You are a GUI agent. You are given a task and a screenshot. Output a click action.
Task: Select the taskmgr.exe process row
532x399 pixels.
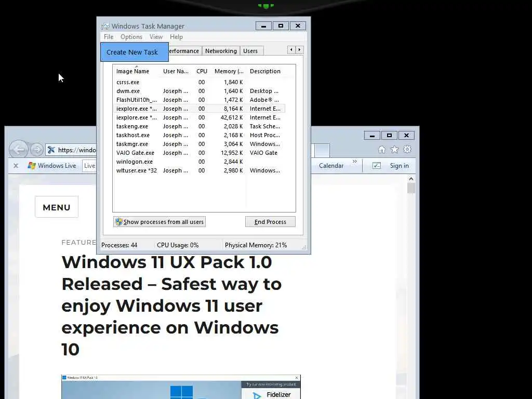(x=199, y=144)
